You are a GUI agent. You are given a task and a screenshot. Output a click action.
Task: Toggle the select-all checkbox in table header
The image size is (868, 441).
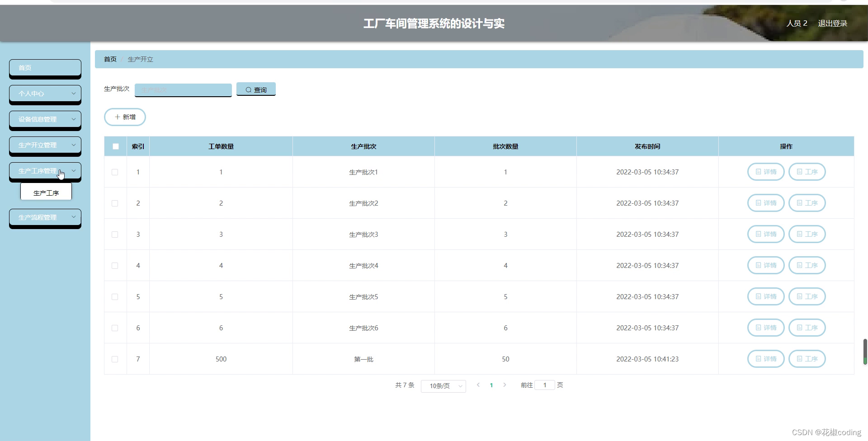(116, 146)
